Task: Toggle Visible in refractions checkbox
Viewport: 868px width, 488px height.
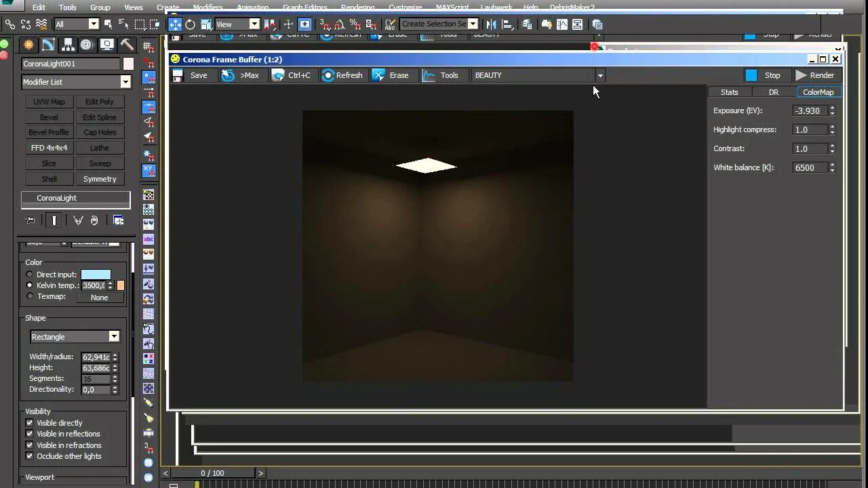Action: (29, 445)
